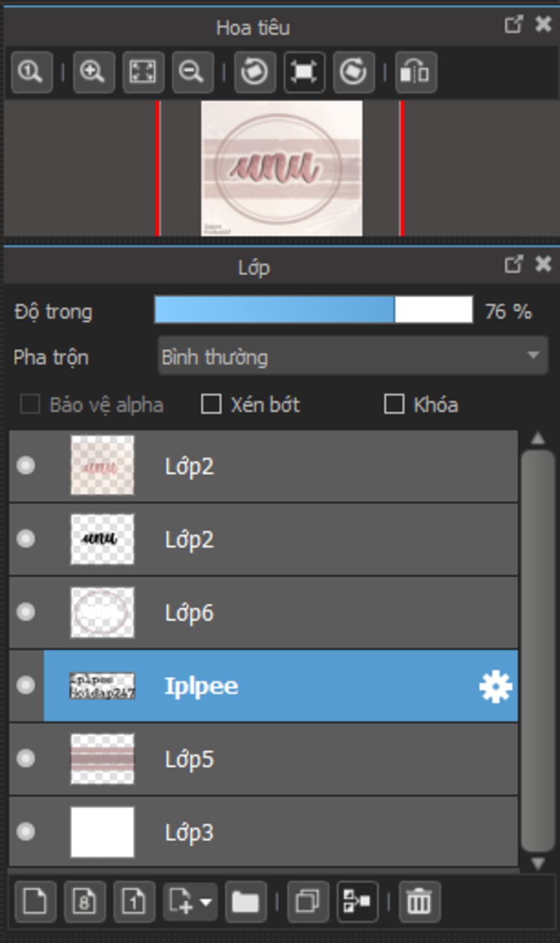Screen dimensions: 560x943
Task: Toggle visibility of the Lớp5 layer
Action: [x=26, y=759]
